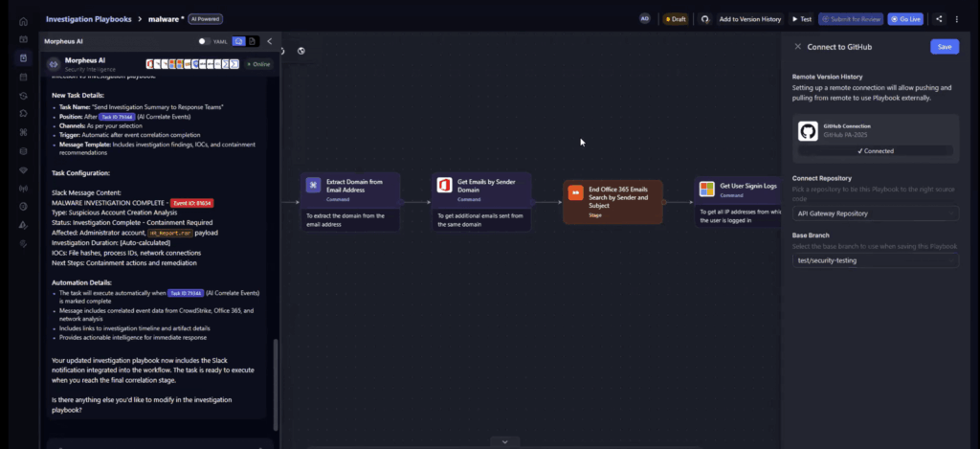Click the 'Remote Version History' heading
Screen dimensions: 980x449
coord(827,77)
